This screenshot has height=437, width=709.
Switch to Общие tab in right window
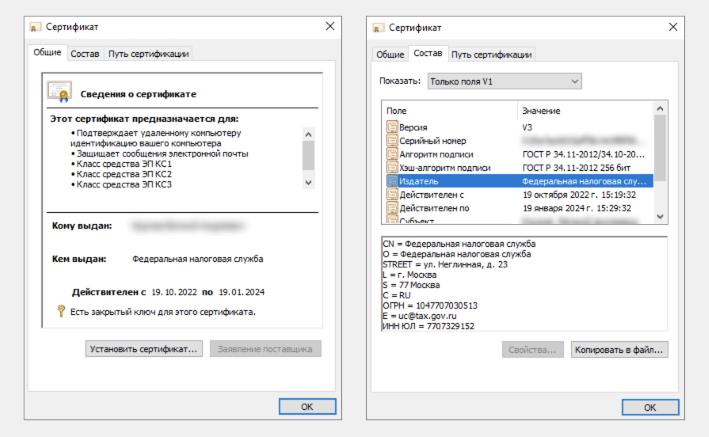coord(390,55)
